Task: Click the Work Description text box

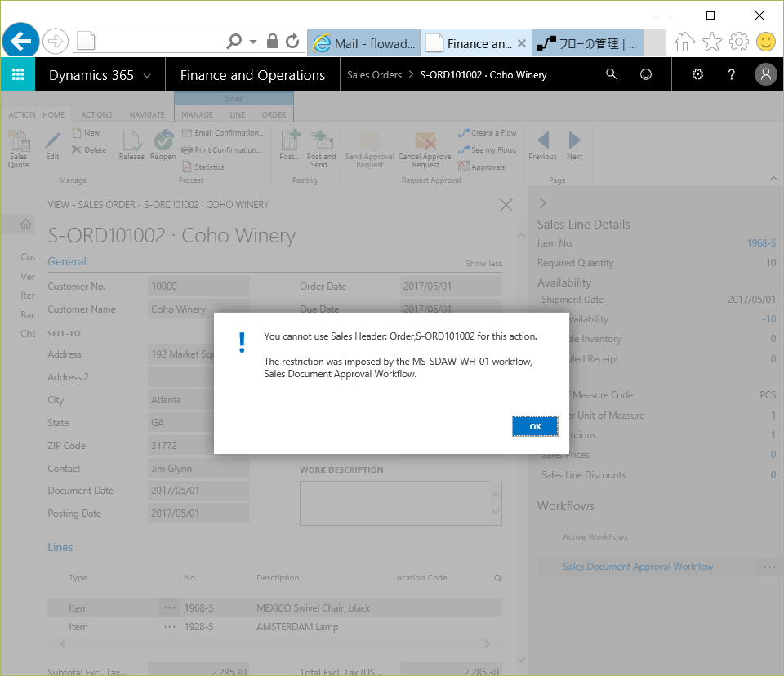Action: pos(400,504)
